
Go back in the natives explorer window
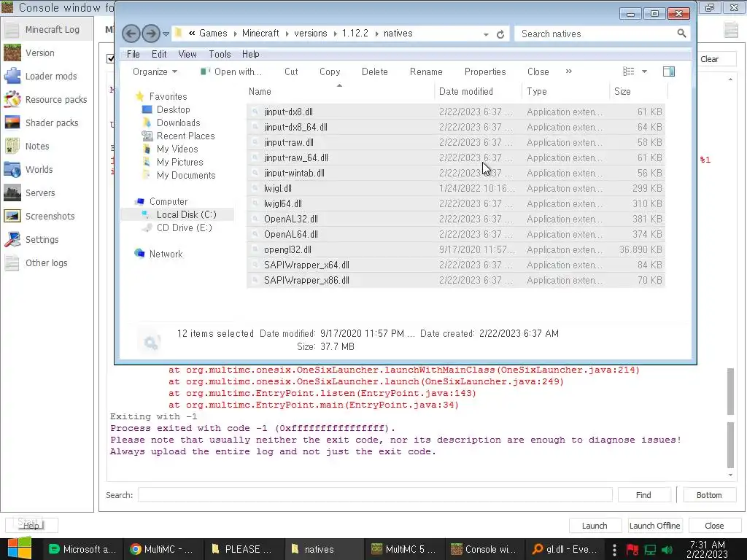click(x=131, y=34)
